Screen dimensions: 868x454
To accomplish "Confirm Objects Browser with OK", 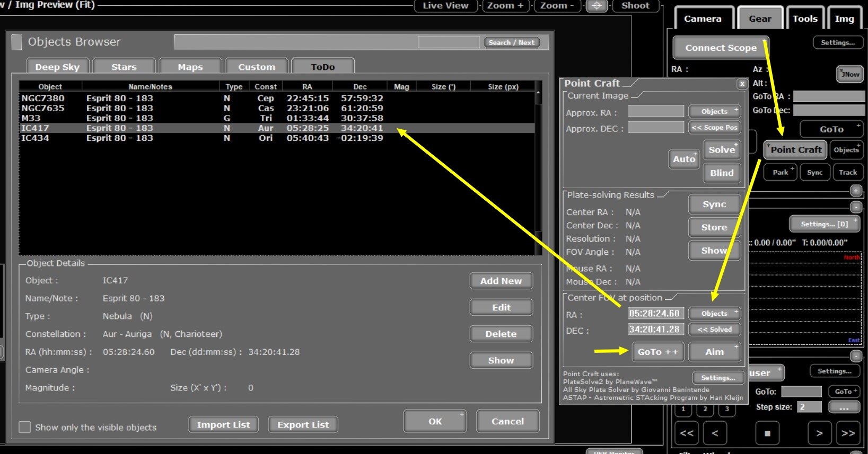I will pos(435,421).
